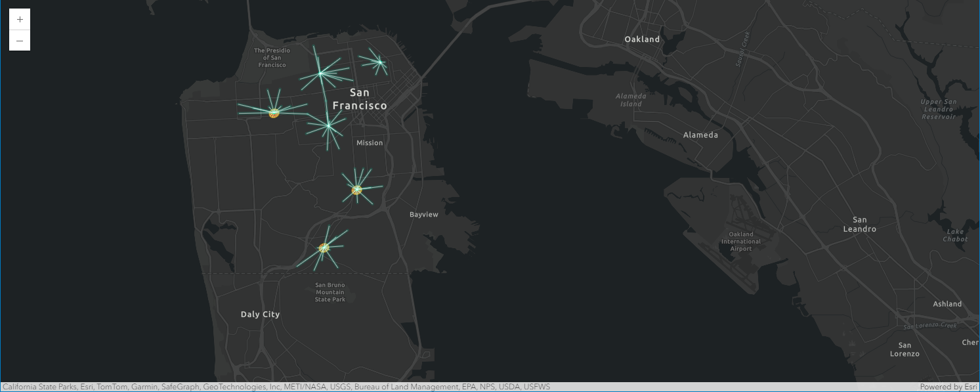Click the Lake Chabot label
980x392 pixels.
point(955,235)
